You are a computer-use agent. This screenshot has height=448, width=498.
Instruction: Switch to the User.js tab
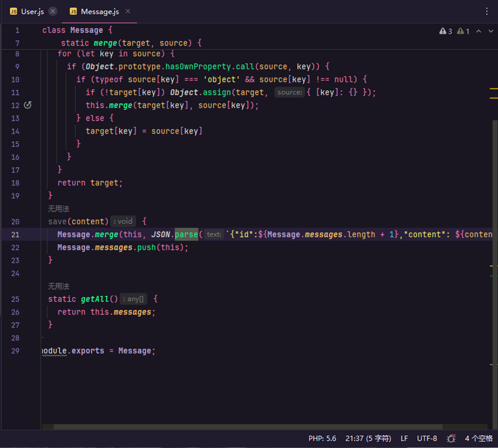(32, 12)
